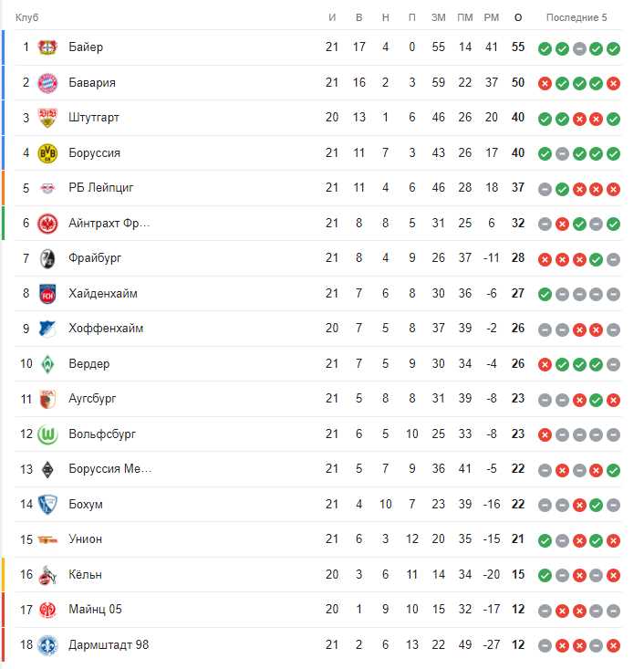
Task: Click the Bayer Leverkusen club logo
Action: tap(47, 47)
